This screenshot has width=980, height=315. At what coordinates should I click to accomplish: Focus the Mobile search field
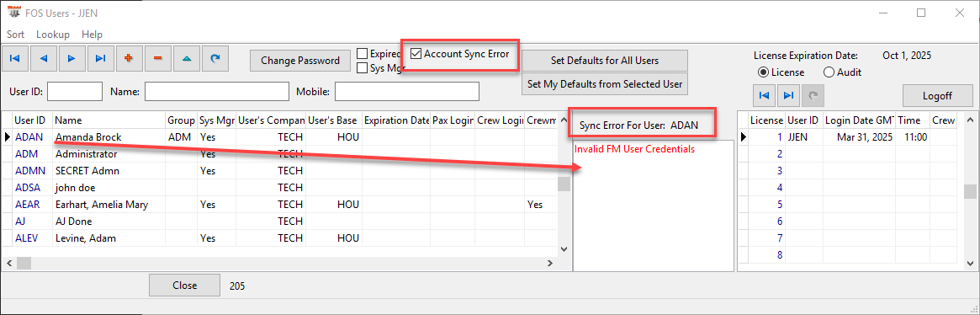[407, 92]
